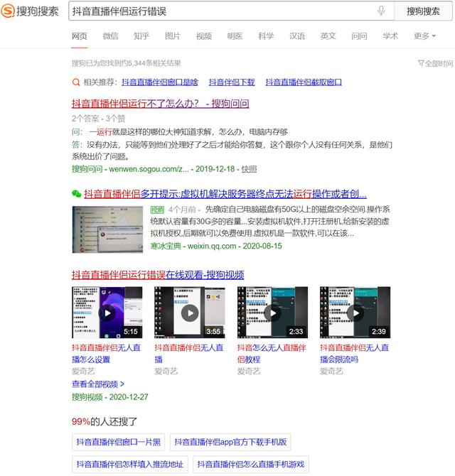
Task: Click the microphone voice search icon
Action: [381, 11]
